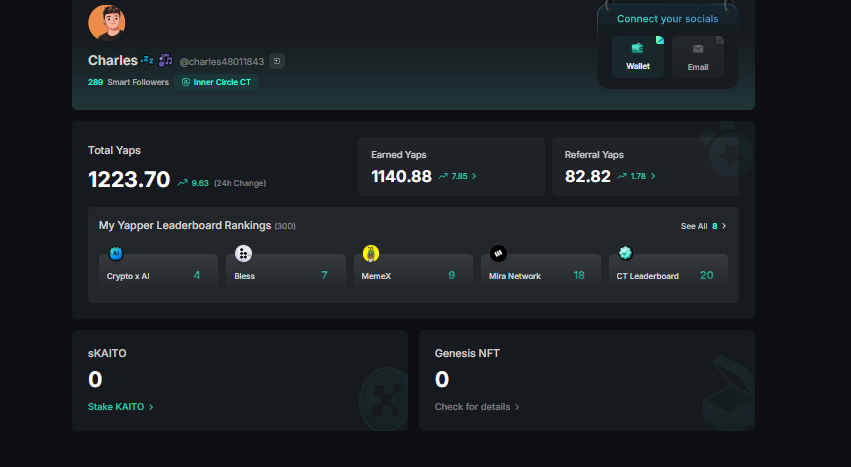Click the copy icon beside @charles48011843
Image resolution: width=851 pixels, height=467 pixels.
point(277,61)
